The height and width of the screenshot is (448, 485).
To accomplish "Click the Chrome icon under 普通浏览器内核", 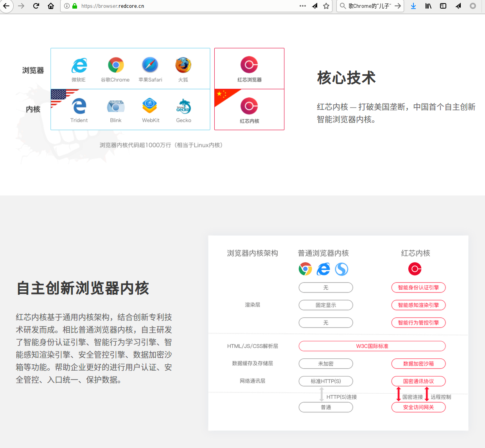I will click(305, 269).
